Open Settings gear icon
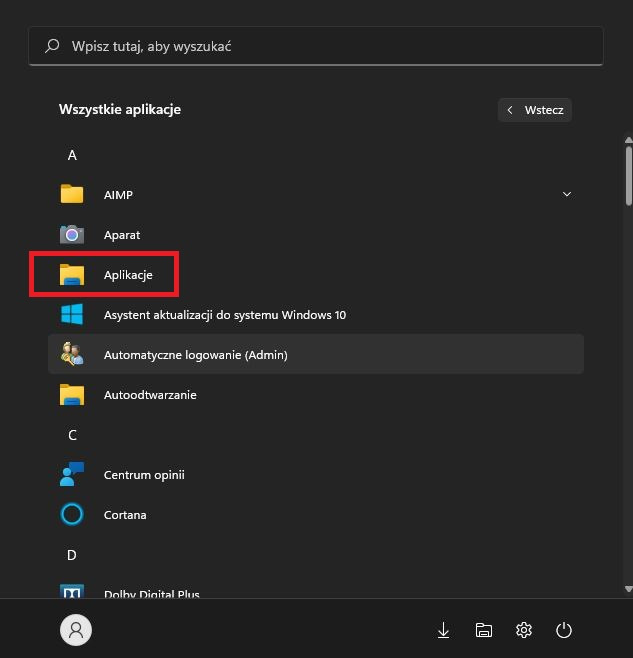Image resolution: width=633 pixels, height=658 pixels. [523, 630]
